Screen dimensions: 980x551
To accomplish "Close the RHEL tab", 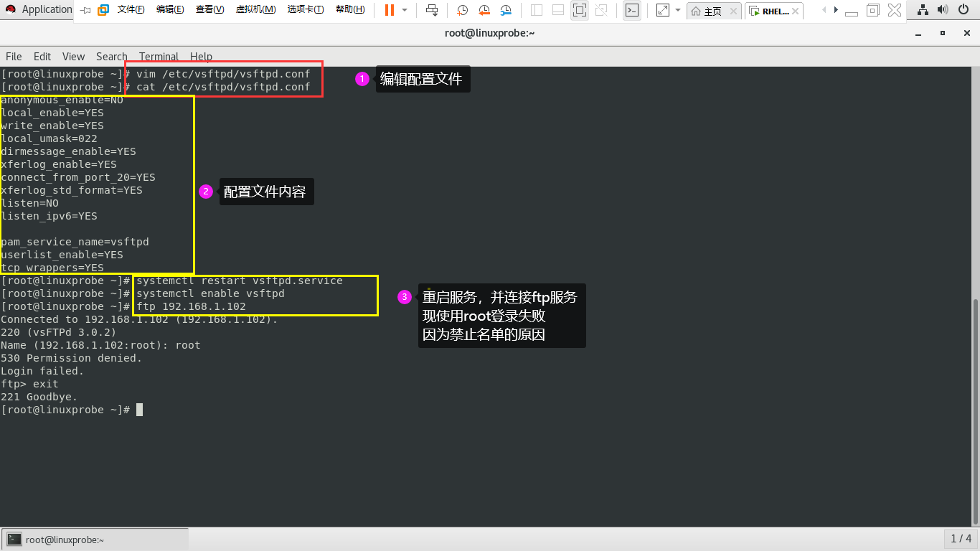I will (x=796, y=11).
